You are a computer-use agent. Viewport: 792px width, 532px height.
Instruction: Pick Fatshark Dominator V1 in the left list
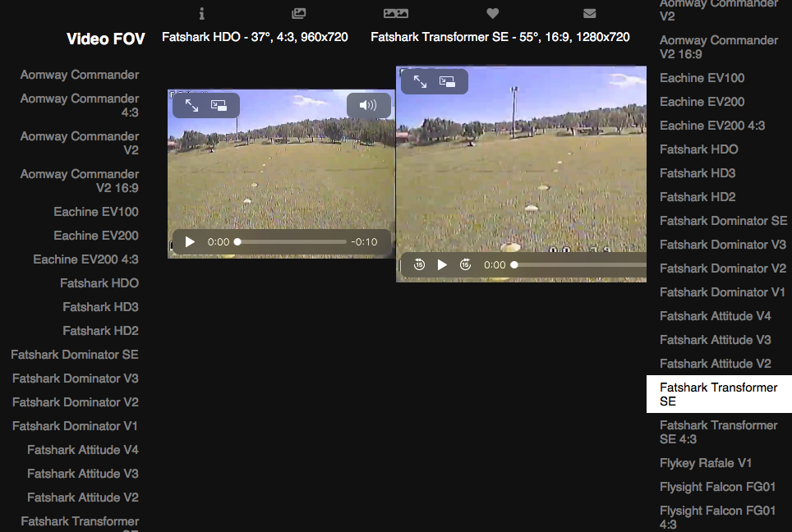click(76, 425)
